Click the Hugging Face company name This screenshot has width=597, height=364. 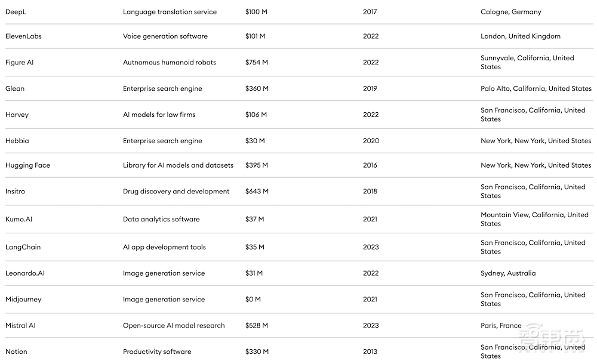coord(27,165)
